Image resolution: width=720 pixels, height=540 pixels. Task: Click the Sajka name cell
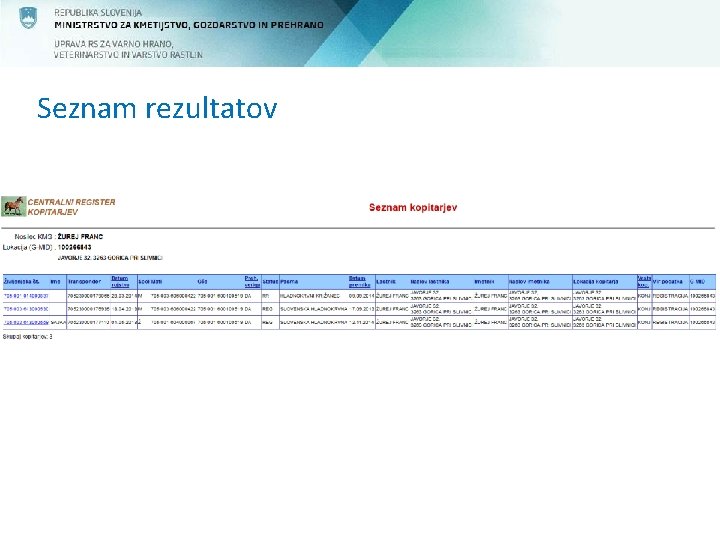pos(58,322)
